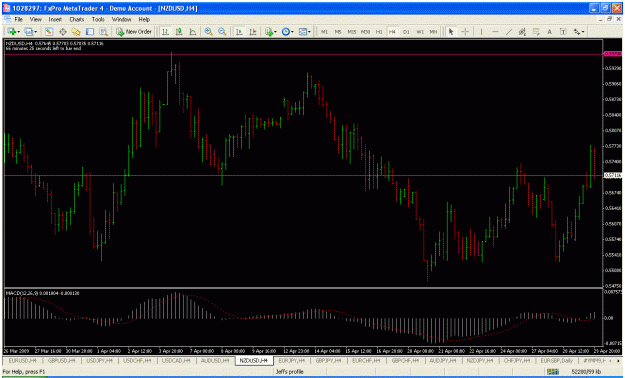Open the Charts menu
625x378 pixels.
click(x=77, y=19)
